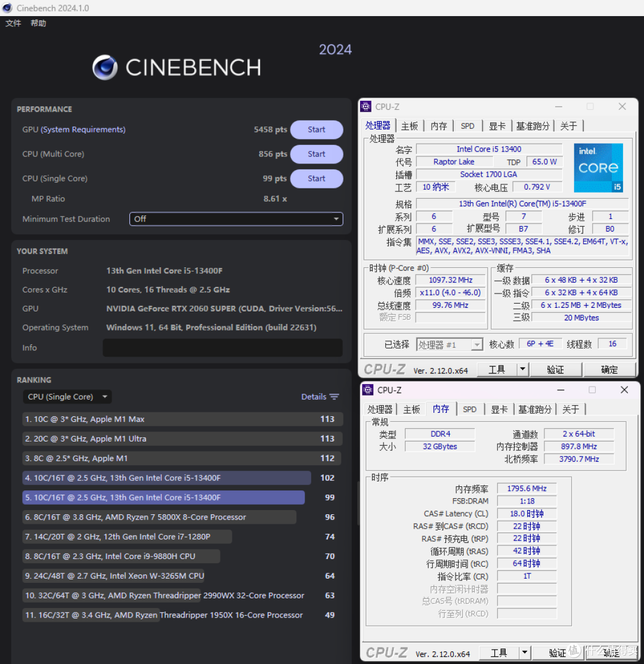Select the Core i7-1280P ranking row
The height and width of the screenshot is (664, 644).
pyautogui.click(x=182, y=537)
